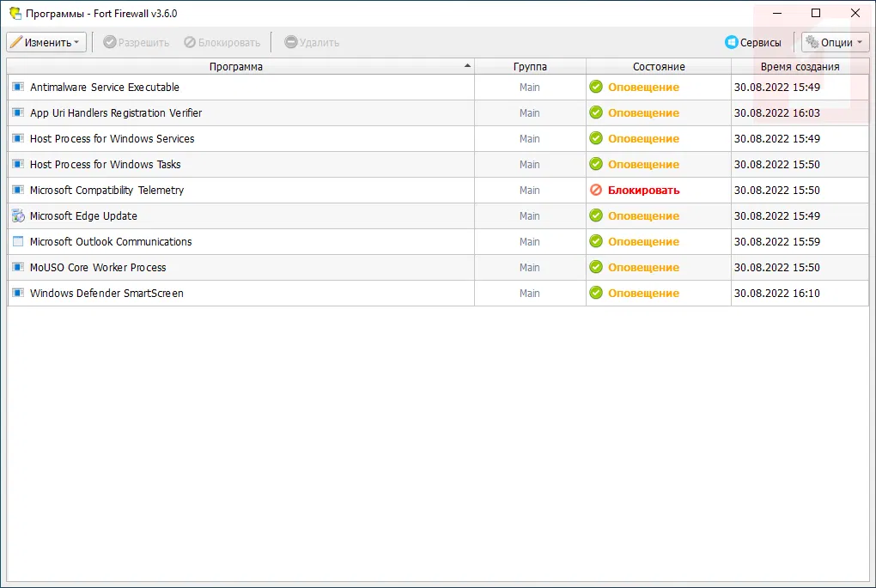The width and height of the screenshot is (876, 588).
Task: Click the Fort Firewall title bar app icon
Action: coord(15,13)
